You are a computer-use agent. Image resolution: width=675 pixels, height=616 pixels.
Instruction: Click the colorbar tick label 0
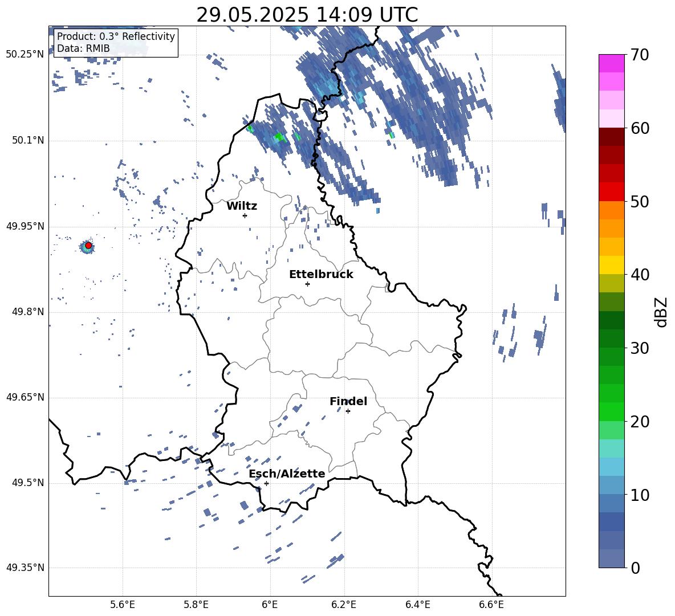pos(636,568)
